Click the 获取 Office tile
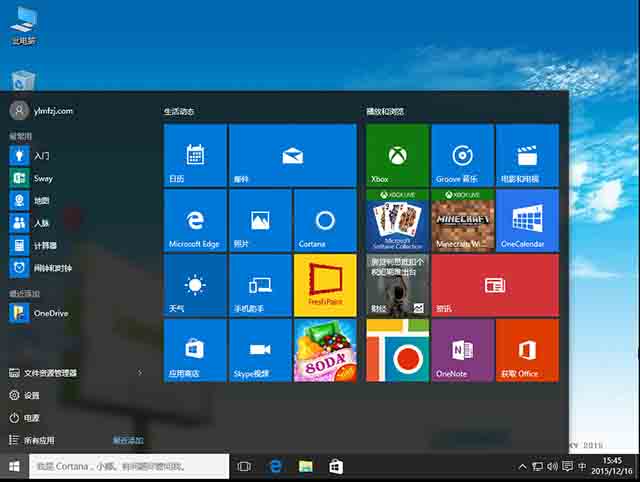Viewport: 640px width, 482px height. (527, 350)
